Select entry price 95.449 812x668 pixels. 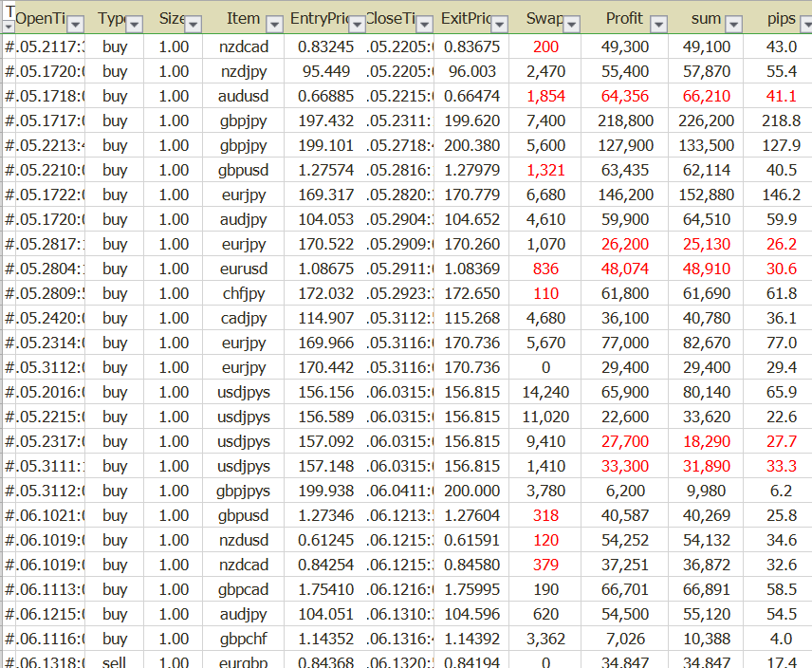325,71
